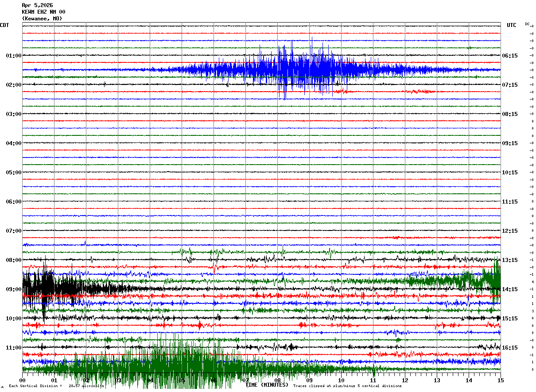Click the 15:15 UTC time label
The image size is (536, 392).
(510, 319)
